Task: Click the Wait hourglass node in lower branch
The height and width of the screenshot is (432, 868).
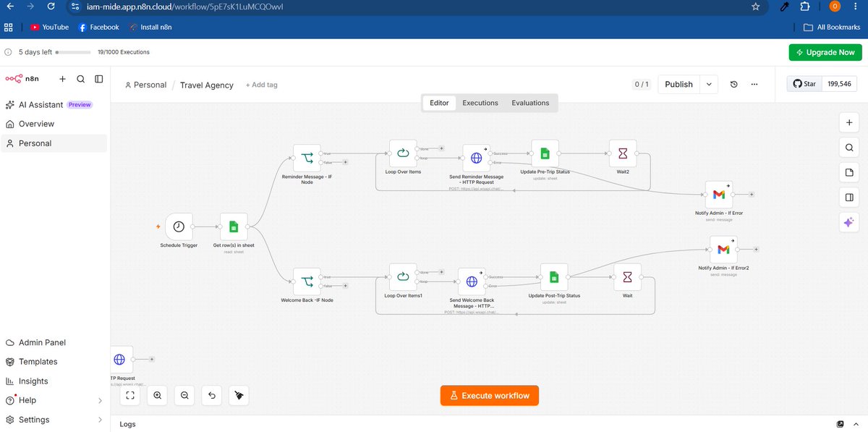Action: 627,277
